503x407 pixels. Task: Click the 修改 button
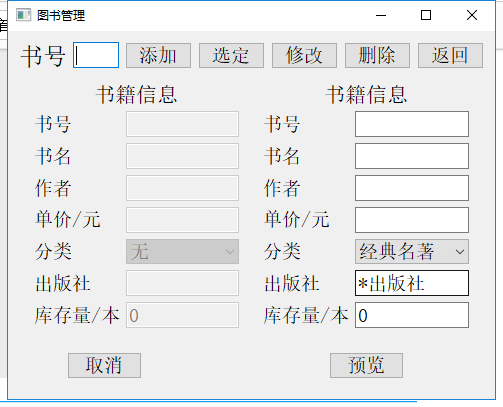coord(304,55)
